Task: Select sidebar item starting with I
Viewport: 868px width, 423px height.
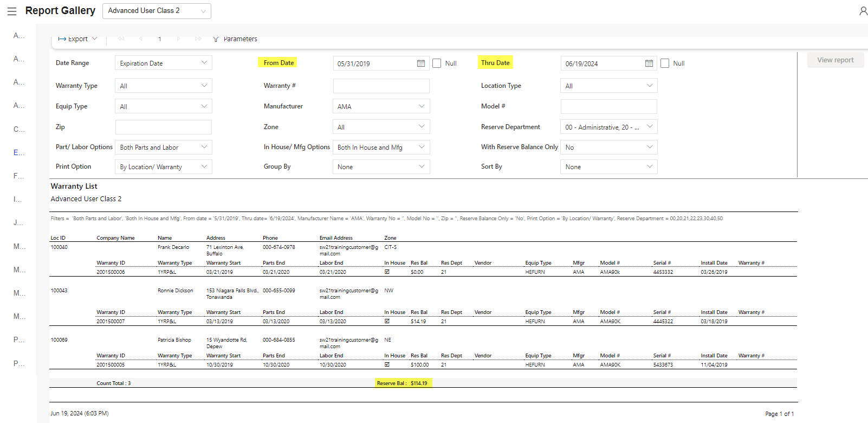Action: [x=18, y=199]
